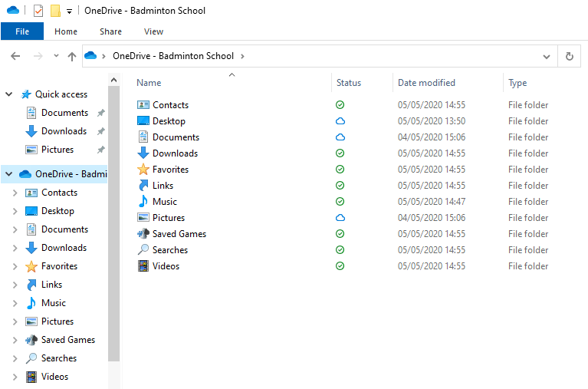Viewport: 588px width, 389px height.
Task: Sort files by Name column header
Action: click(149, 83)
